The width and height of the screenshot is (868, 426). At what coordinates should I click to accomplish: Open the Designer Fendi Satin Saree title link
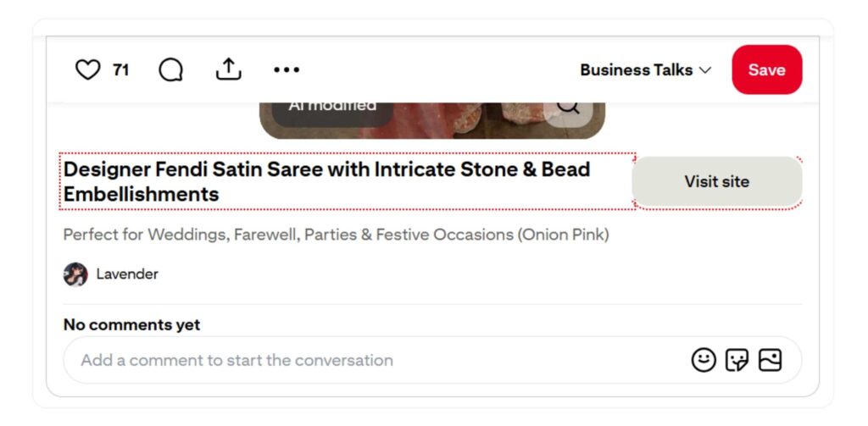326,181
